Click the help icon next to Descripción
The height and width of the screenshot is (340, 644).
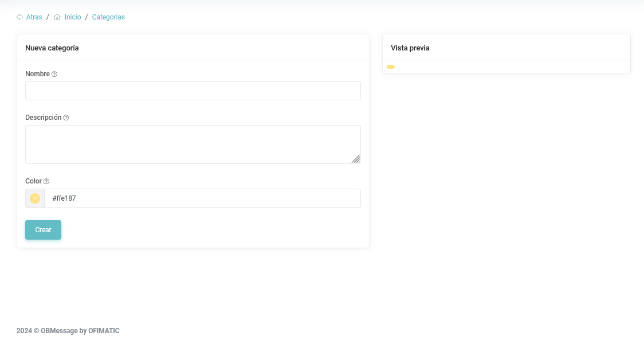pos(66,118)
